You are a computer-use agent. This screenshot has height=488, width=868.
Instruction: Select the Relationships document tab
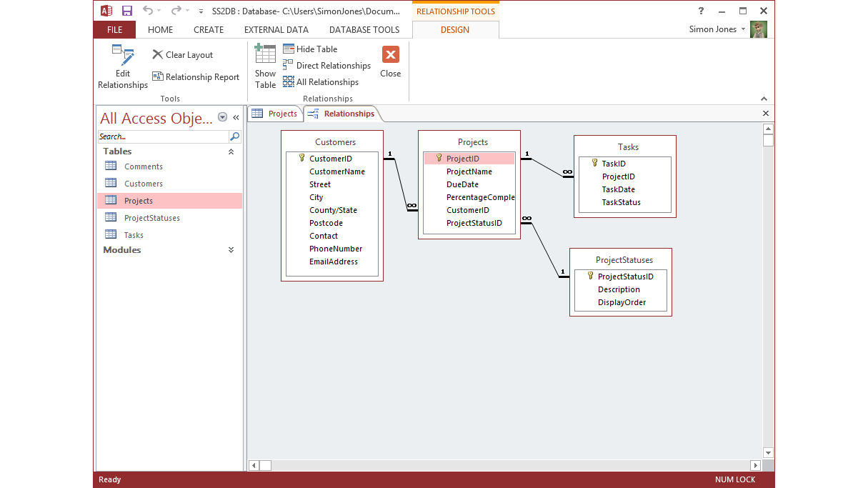[341, 114]
